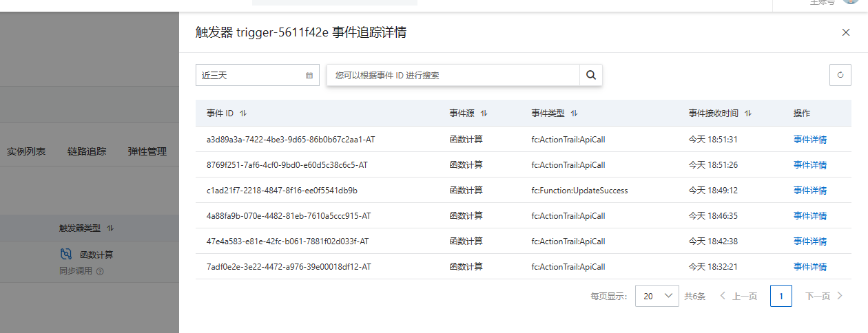Sort by 事件 ID column
The height and width of the screenshot is (333, 868).
[243, 114]
